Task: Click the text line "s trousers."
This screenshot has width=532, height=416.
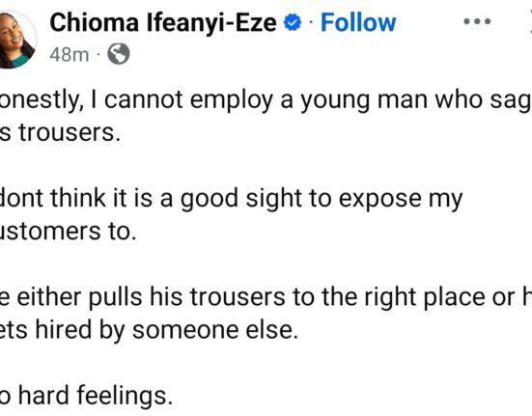Action: pos(60,132)
